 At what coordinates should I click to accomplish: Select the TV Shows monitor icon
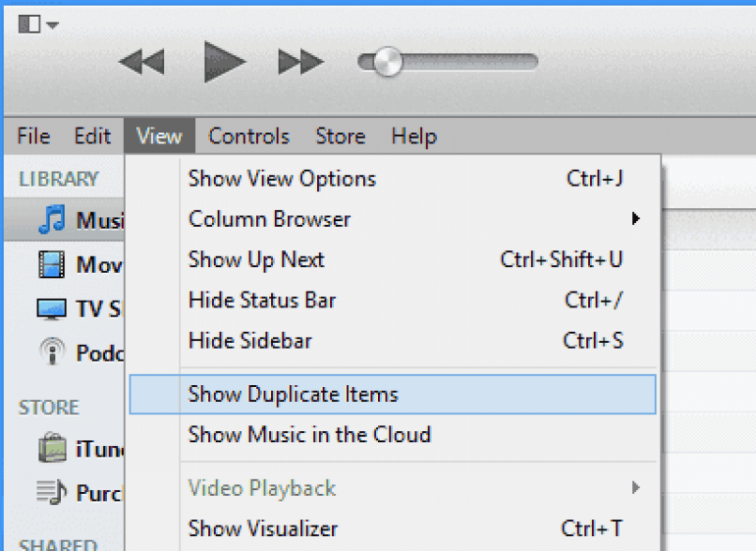52,308
